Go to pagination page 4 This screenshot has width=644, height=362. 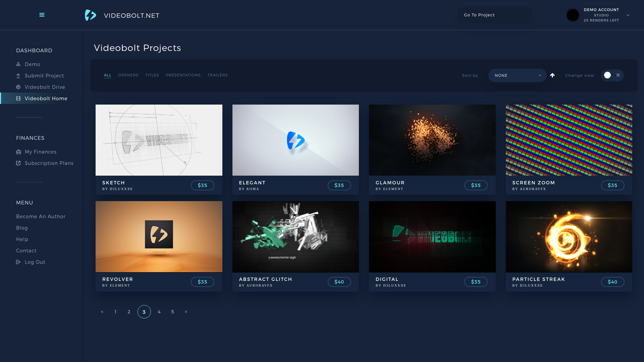[159, 312]
